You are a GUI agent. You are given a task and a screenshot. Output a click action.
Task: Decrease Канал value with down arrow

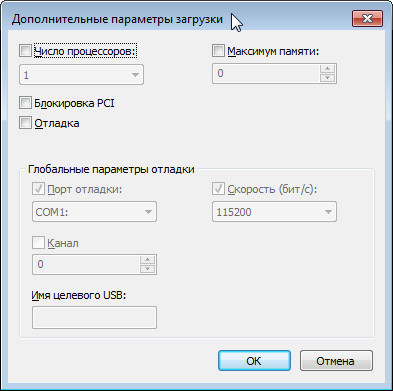pyautogui.click(x=147, y=269)
